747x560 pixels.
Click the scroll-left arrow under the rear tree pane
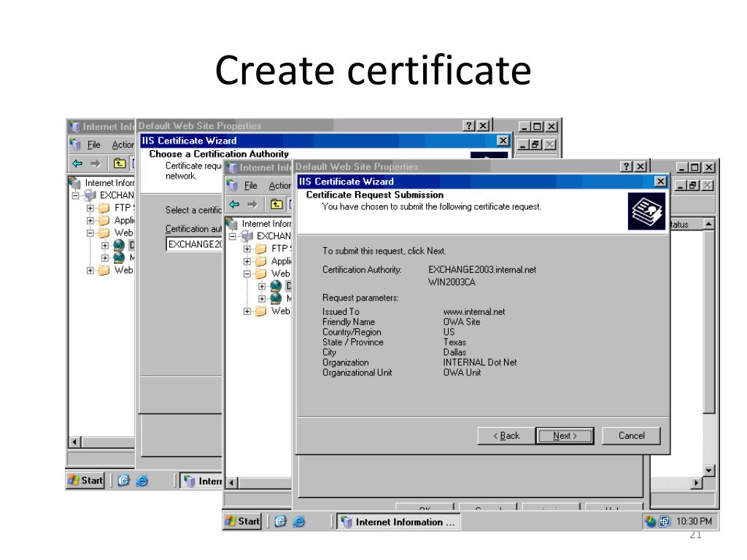[x=74, y=442]
